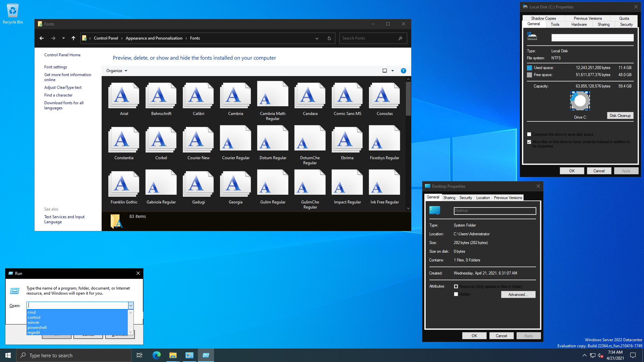Open the view options dropdown arrow
644x362 pixels.
392,71
